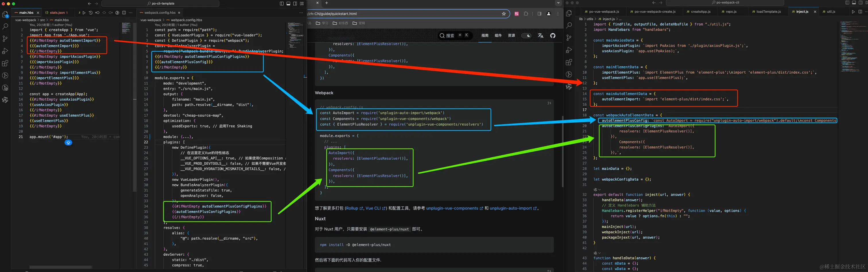The image size is (868, 272).
Task: Open Extensions view in po-webpack-cli window
Action: point(569,62)
